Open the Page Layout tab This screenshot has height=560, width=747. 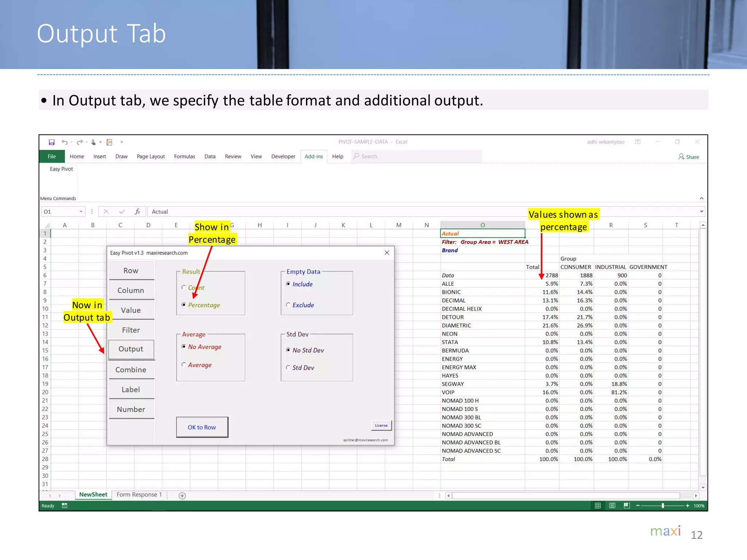click(151, 156)
